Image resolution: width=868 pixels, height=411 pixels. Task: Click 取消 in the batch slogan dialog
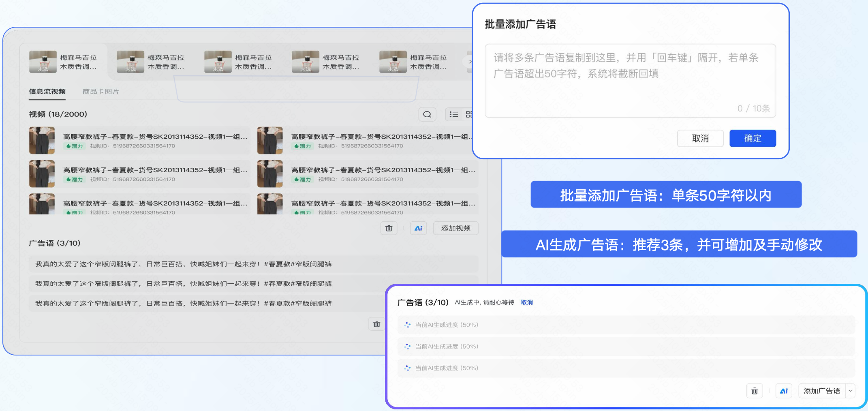pyautogui.click(x=700, y=138)
